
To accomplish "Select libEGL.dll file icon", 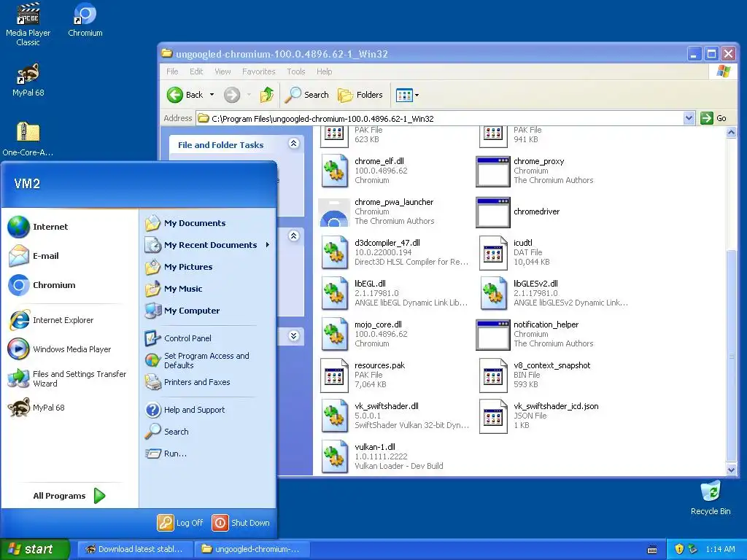I will coord(334,293).
